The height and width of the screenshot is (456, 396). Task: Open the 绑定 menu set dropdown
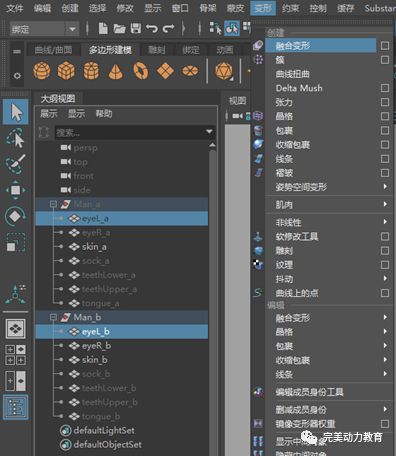(44, 29)
